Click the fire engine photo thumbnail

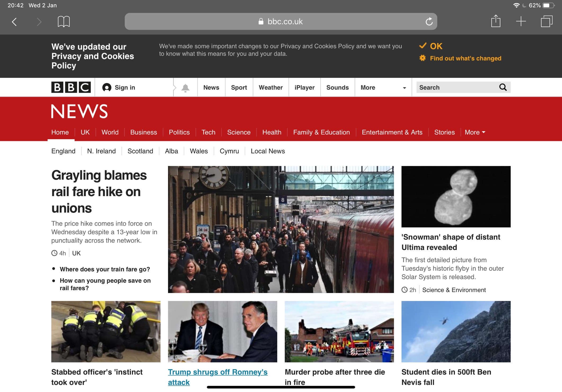click(339, 331)
